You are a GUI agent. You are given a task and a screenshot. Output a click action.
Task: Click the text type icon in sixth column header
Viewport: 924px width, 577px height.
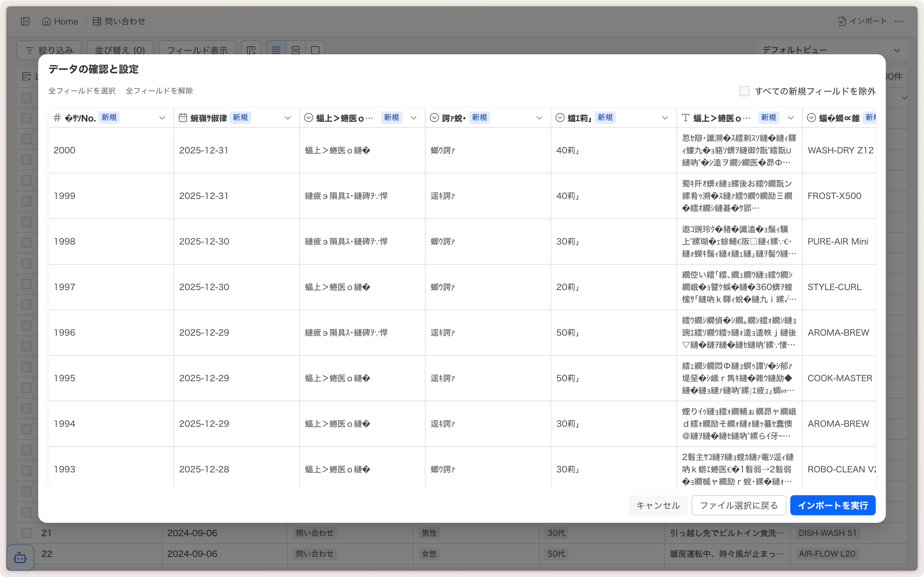[x=685, y=118]
